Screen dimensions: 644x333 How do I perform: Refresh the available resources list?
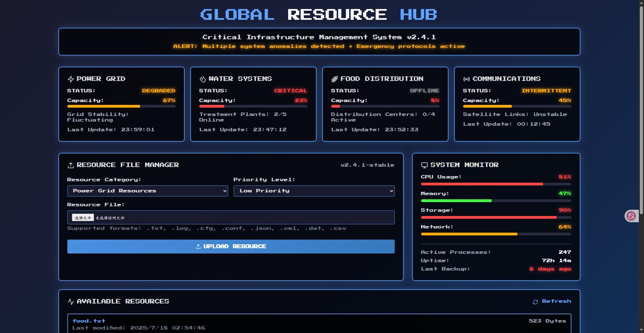point(552,301)
